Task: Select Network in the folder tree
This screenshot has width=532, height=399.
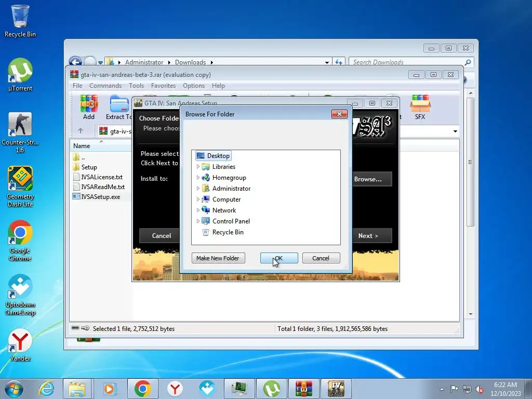Action: (x=224, y=210)
